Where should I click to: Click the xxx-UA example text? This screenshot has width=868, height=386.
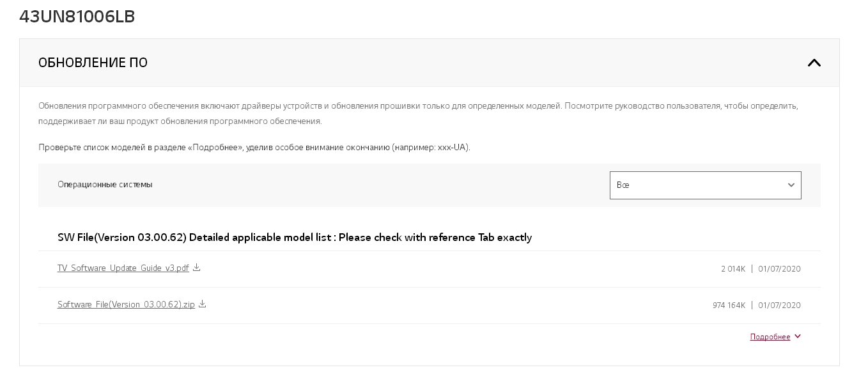453,148
